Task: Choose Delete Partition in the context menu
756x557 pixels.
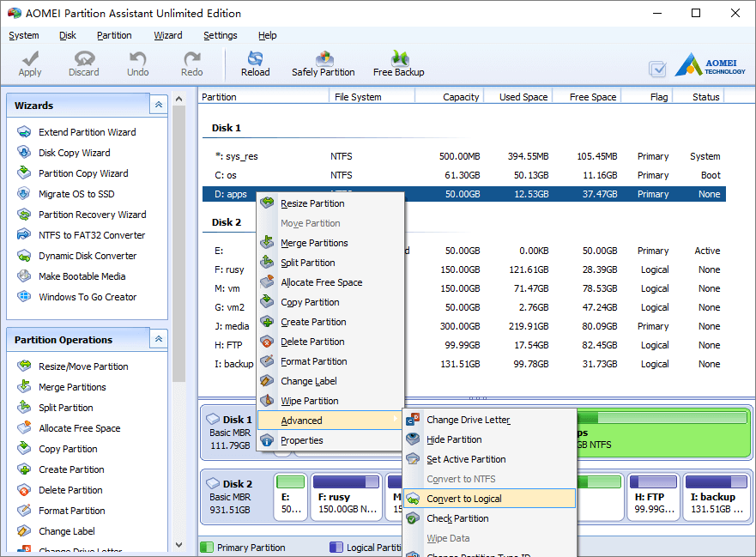Action: [x=330, y=342]
